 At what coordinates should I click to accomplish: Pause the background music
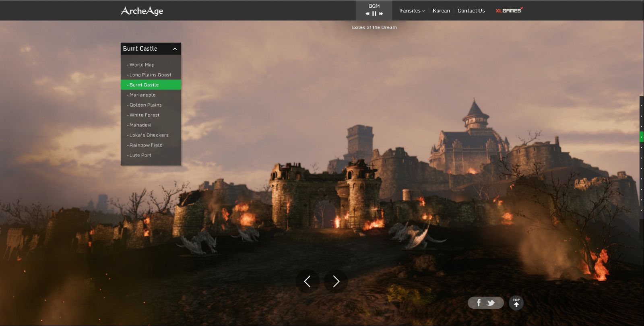374,14
